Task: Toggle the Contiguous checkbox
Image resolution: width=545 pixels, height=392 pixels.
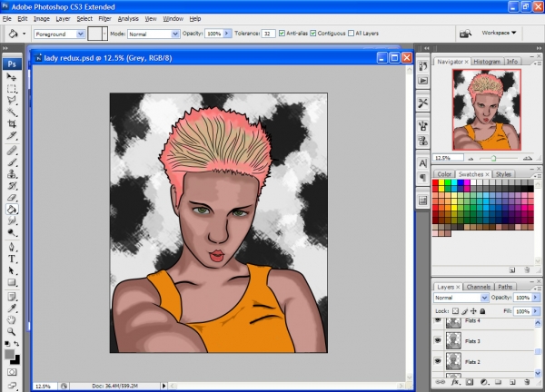Action: (x=312, y=34)
